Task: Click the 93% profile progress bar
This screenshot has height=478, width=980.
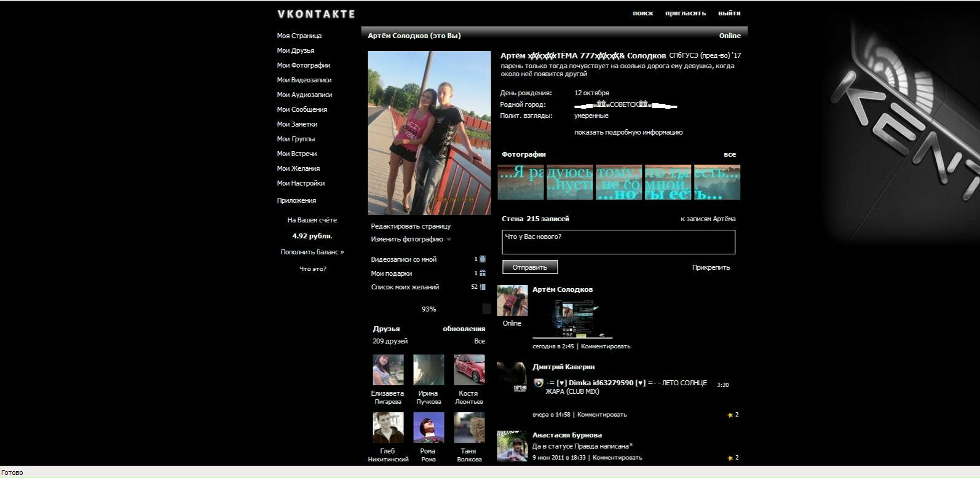Action: (429, 309)
